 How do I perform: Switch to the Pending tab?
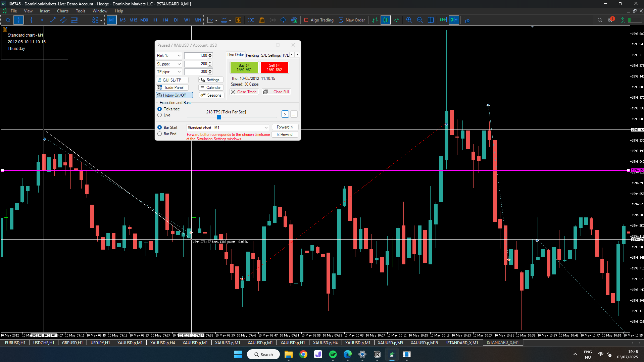point(252,55)
